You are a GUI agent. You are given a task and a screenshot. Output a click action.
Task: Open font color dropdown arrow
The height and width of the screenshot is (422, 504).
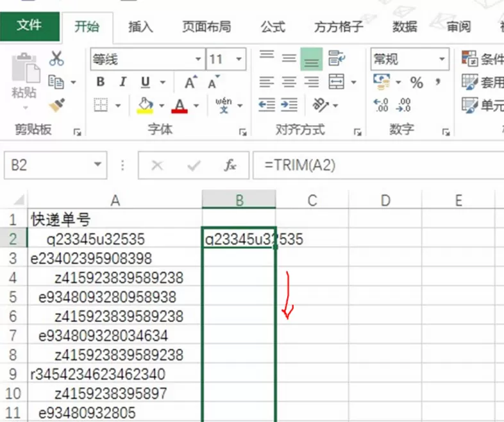click(x=196, y=105)
